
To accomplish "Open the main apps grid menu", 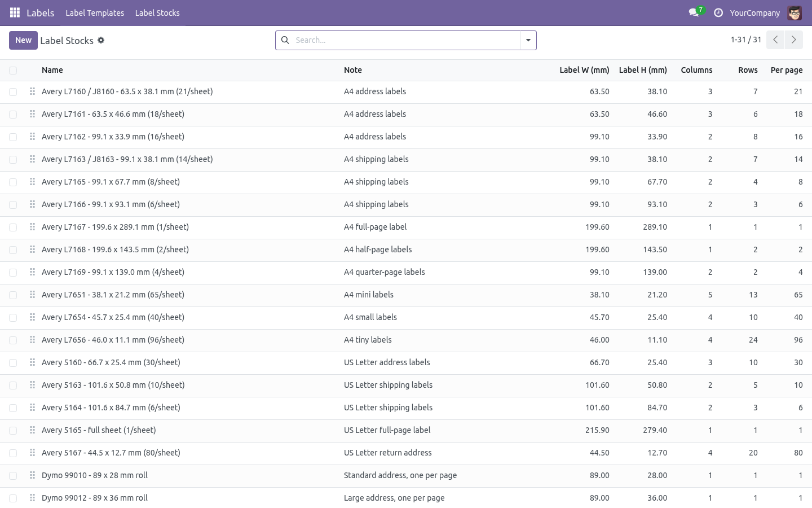I will pos(15,12).
